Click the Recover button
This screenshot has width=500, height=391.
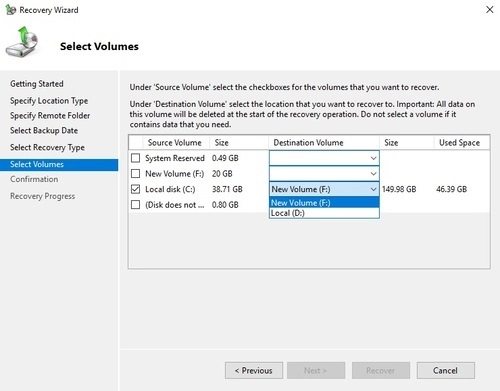(x=381, y=370)
